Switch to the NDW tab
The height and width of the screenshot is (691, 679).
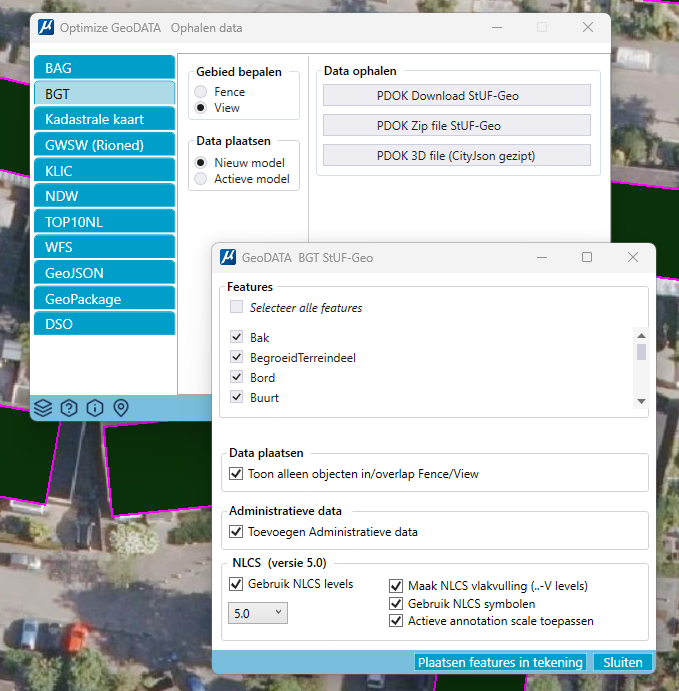point(104,196)
